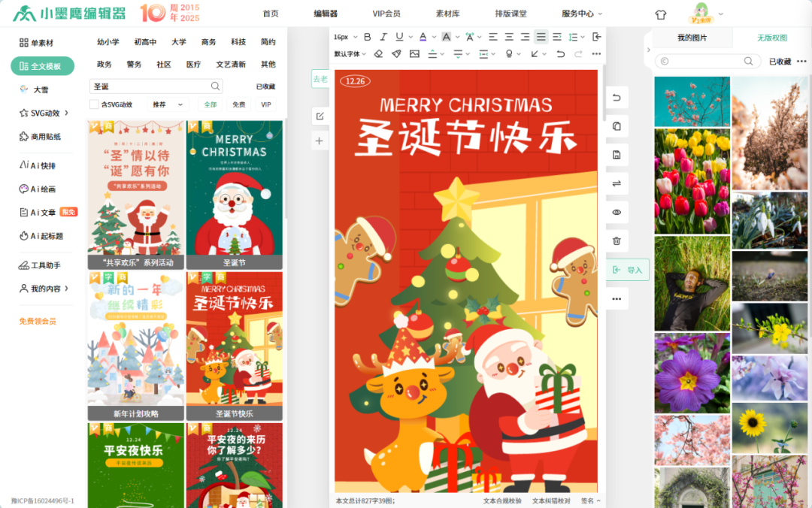Viewport: 812px width, 508px height.
Task: Show 已收藏 templates
Action: coord(265,86)
